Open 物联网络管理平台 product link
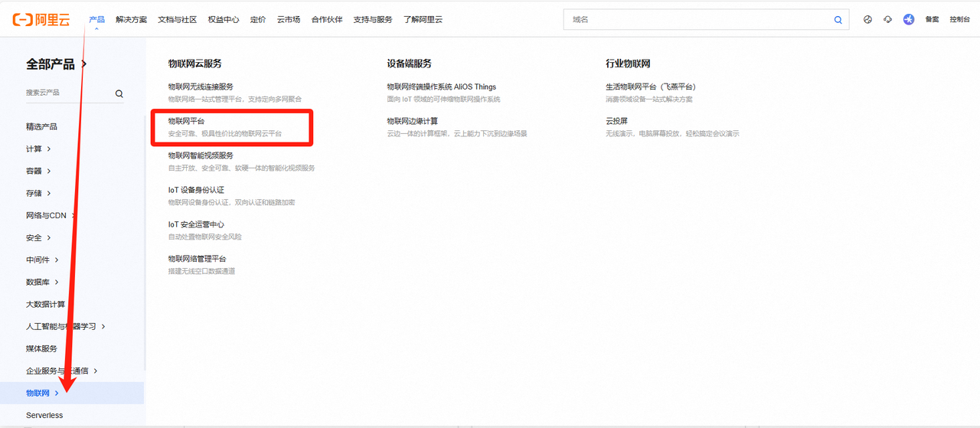 pos(197,259)
